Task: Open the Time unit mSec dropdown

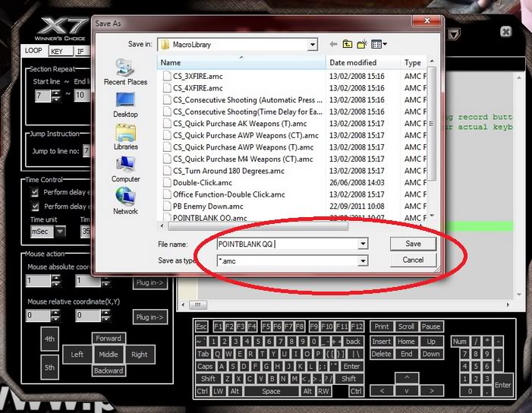Action: click(x=60, y=232)
